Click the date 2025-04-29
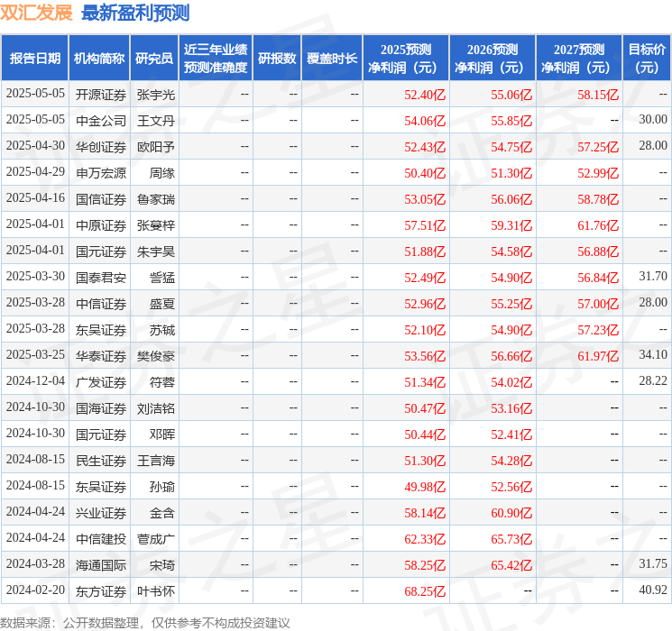Viewport: 672px width, 631px height. (x=35, y=172)
